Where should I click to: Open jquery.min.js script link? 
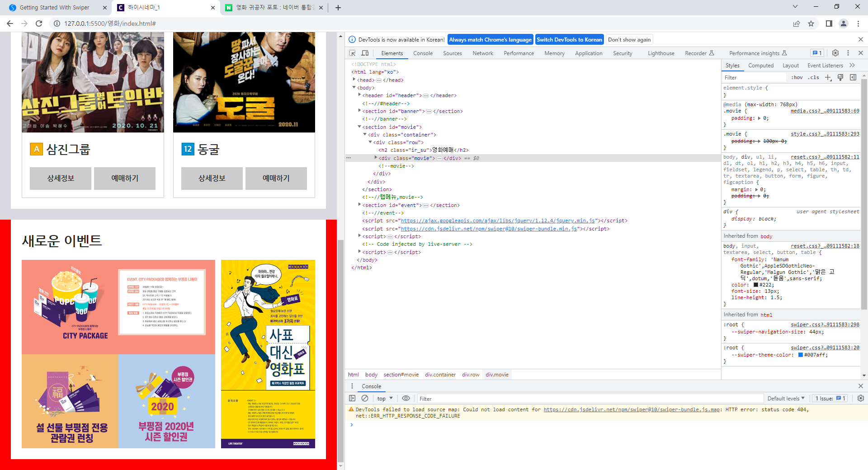(x=498, y=221)
